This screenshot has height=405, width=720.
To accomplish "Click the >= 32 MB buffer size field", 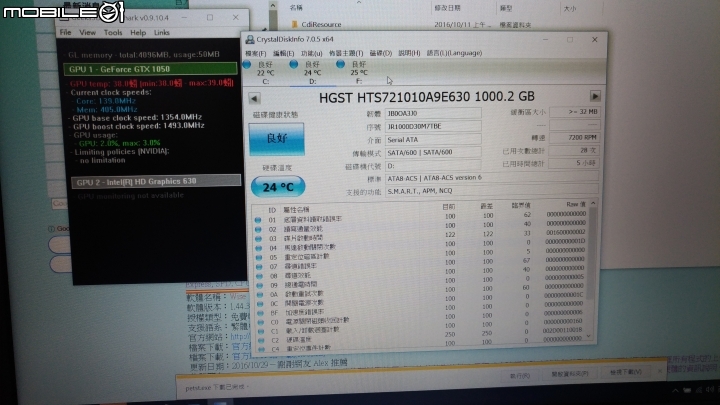I will pyautogui.click(x=574, y=112).
